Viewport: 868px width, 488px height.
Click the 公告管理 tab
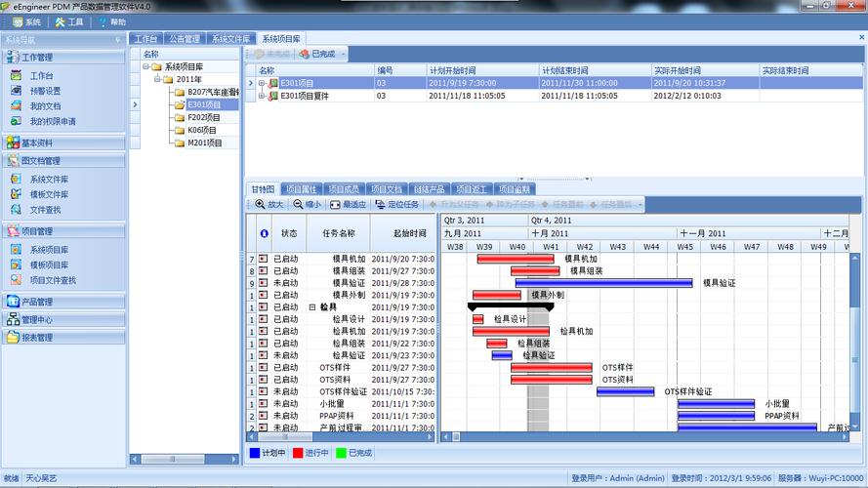pos(184,39)
